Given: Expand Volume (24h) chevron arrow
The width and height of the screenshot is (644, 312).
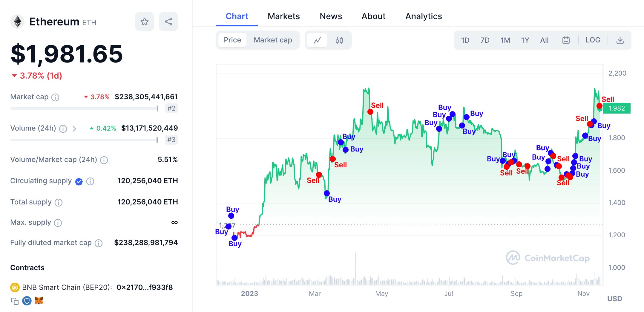Looking at the screenshot, I should click(74, 129).
